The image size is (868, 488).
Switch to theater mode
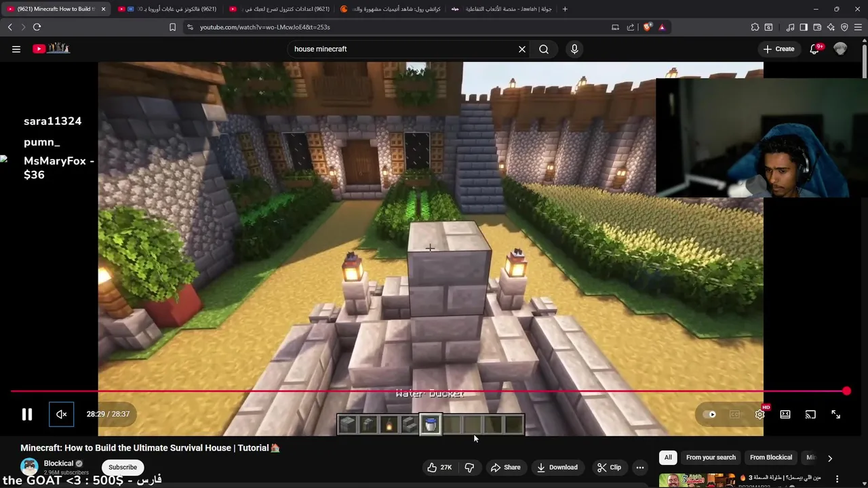(x=785, y=414)
